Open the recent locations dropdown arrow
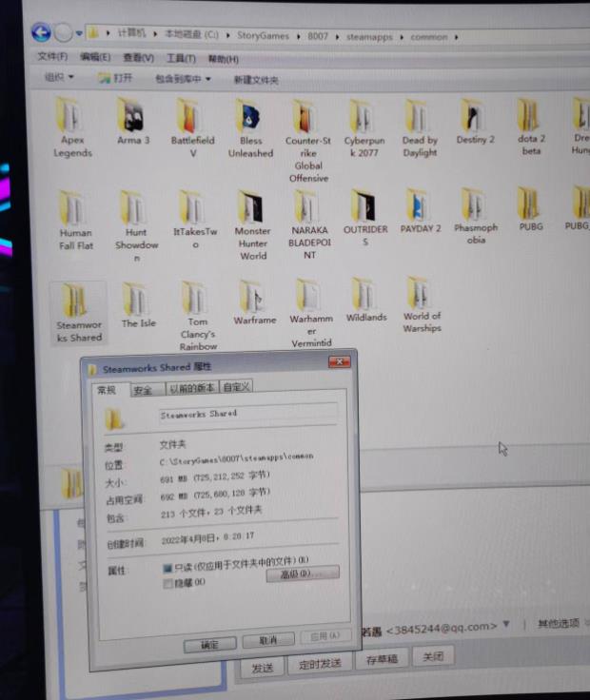 tap(79, 33)
